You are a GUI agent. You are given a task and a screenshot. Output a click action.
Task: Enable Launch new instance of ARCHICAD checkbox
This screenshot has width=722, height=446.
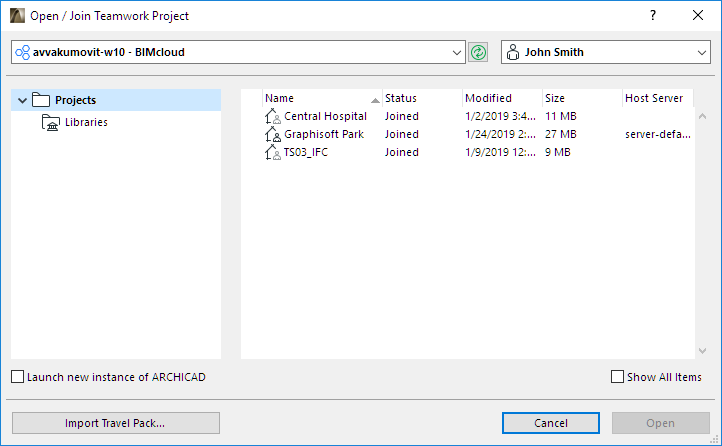tap(17, 376)
